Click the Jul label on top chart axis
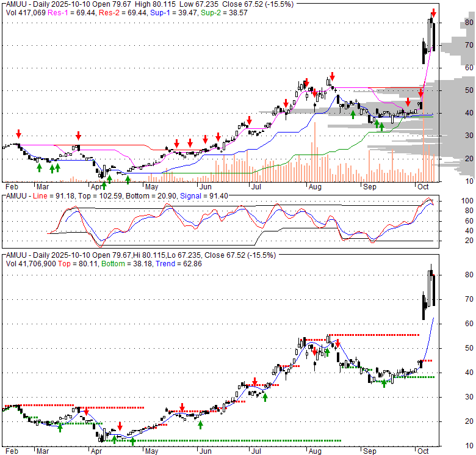 click(x=256, y=186)
